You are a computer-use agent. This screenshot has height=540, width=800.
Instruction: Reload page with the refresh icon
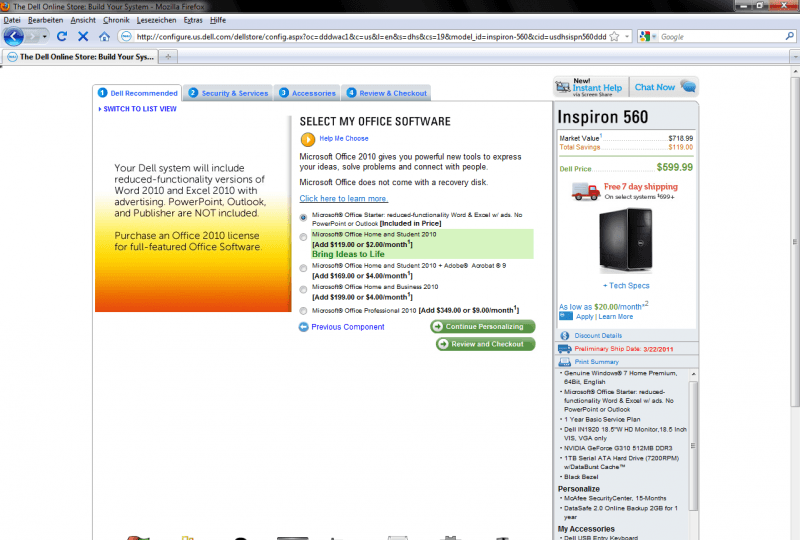point(62,36)
